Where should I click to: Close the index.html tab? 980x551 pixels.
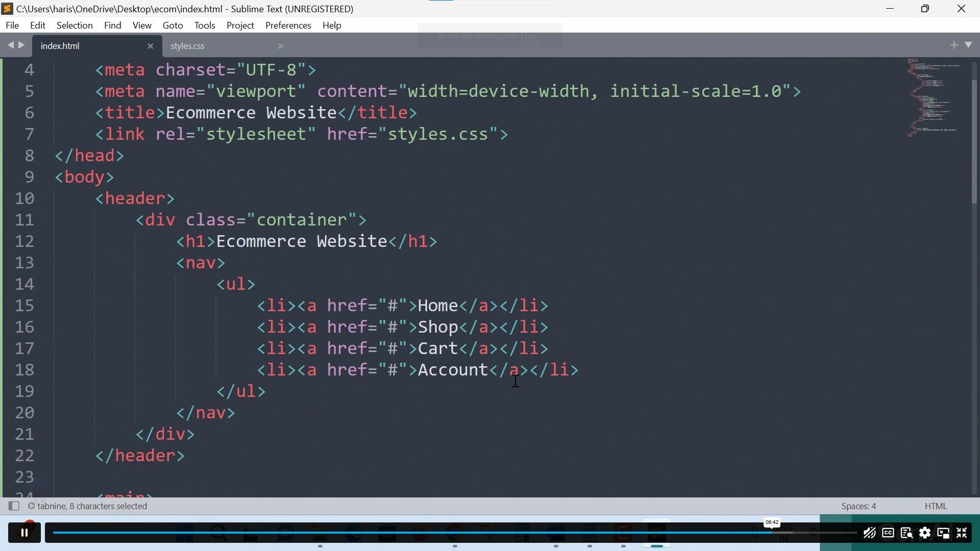(x=150, y=46)
